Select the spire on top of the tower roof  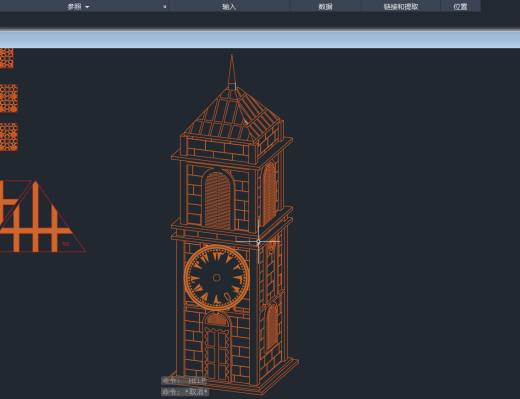(232, 72)
